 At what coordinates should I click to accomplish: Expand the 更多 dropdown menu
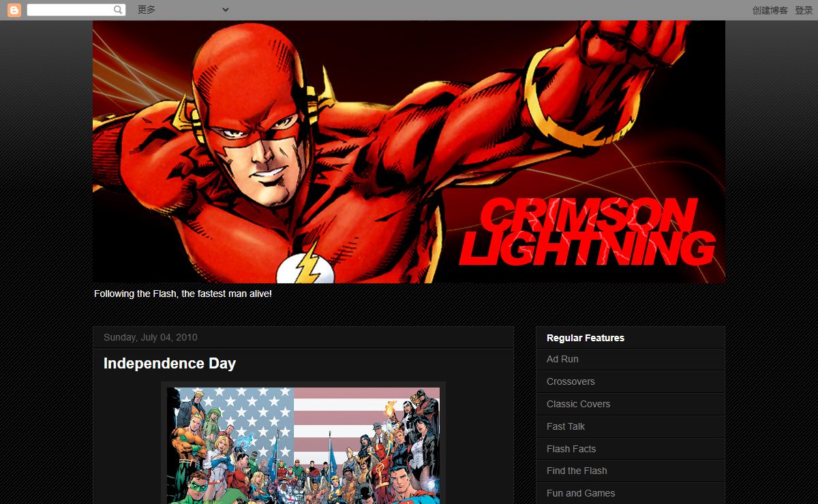[x=183, y=10]
